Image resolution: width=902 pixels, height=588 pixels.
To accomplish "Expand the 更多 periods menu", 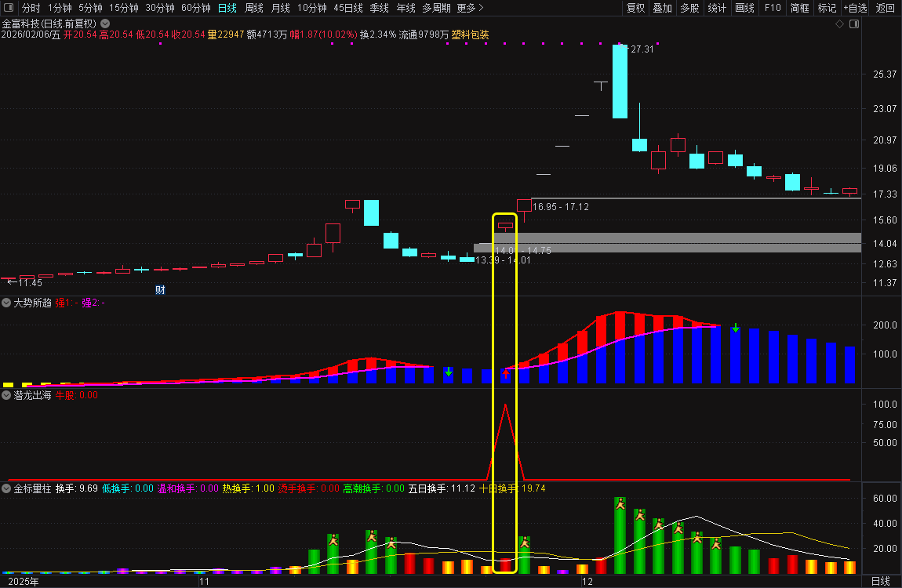I will pyautogui.click(x=470, y=8).
